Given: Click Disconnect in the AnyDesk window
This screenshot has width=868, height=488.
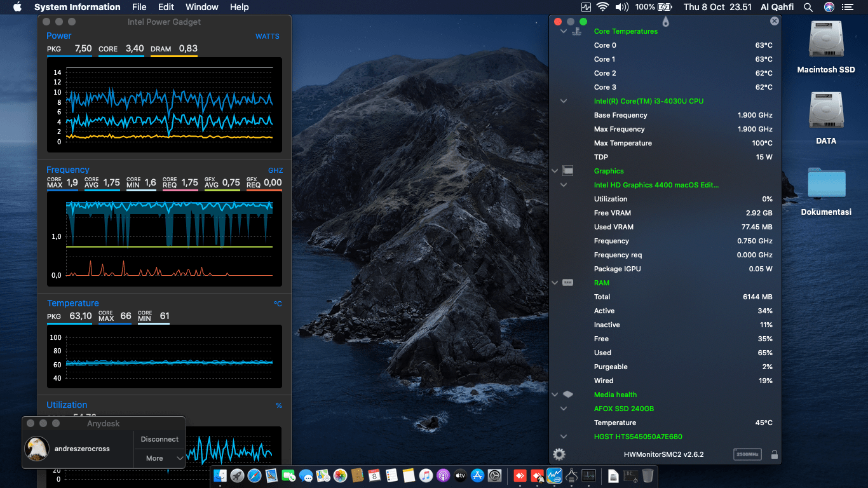Looking at the screenshot, I should tap(159, 438).
